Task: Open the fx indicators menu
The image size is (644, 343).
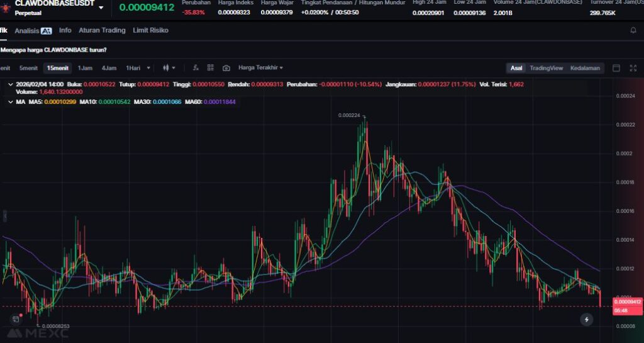Action: [196, 68]
